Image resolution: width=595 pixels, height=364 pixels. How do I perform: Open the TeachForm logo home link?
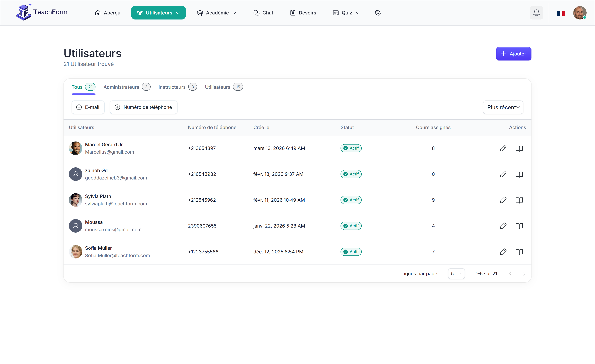42,12
